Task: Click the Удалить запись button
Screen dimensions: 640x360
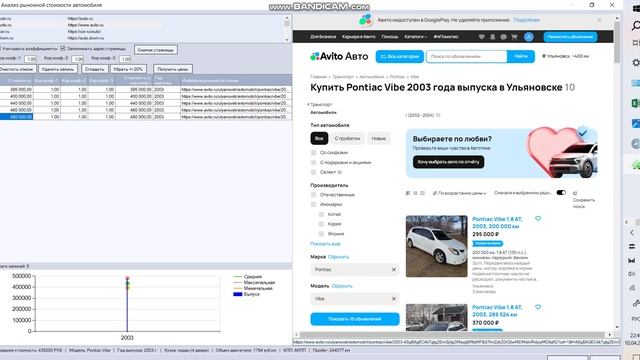Action: [x=58, y=69]
